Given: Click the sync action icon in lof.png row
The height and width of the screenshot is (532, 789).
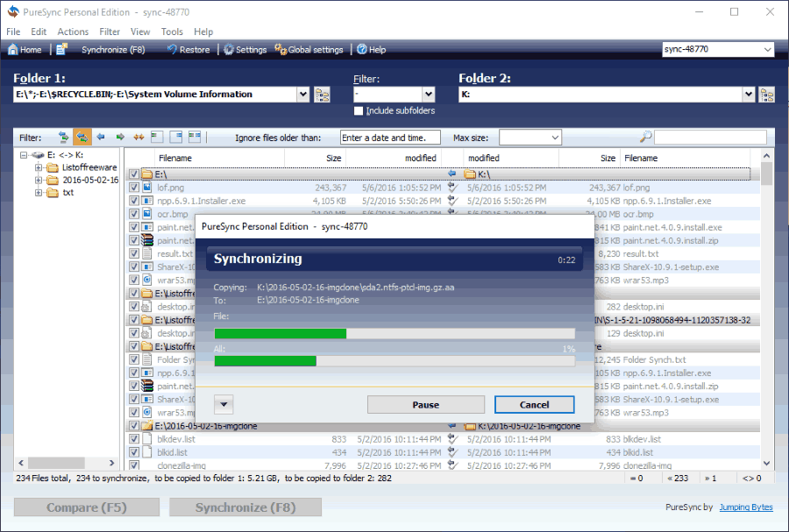Looking at the screenshot, I should click(x=452, y=188).
